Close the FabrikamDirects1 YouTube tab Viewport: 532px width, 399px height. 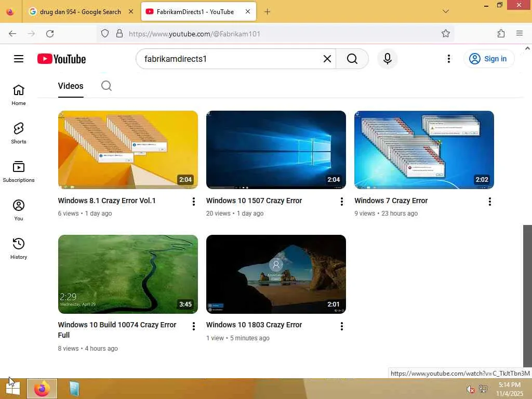[248, 11]
